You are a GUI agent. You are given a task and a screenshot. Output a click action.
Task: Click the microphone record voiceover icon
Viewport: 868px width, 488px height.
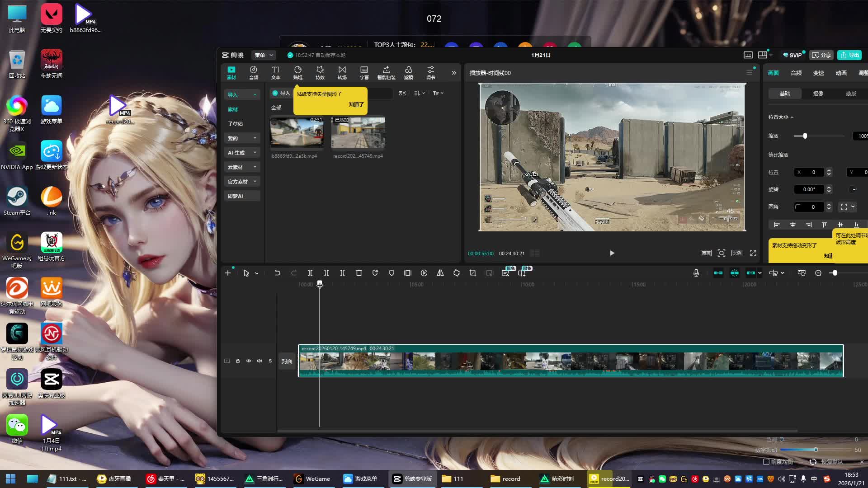click(696, 273)
